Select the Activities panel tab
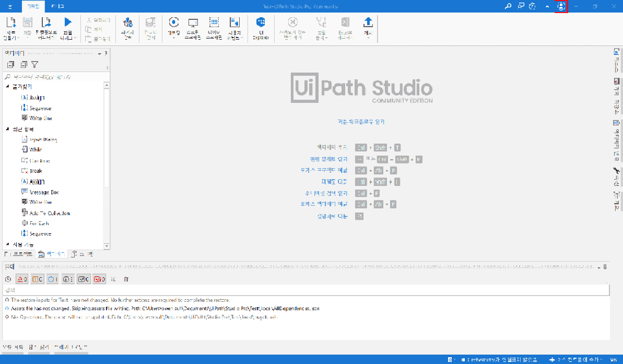Viewport: 623px width, 364px height. pyautogui.click(x=52, y=254)
